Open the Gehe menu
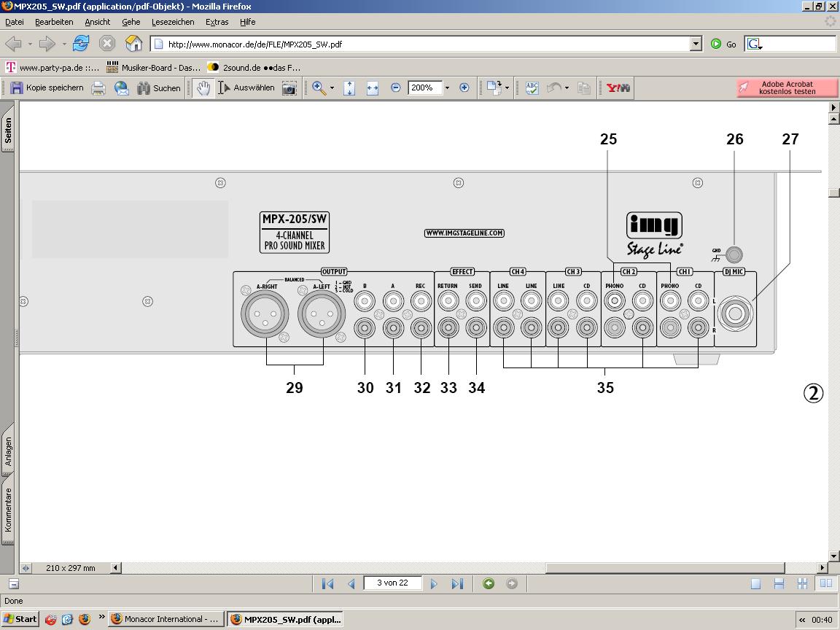This screenshot has width=840, height=630. coord(131,22)
